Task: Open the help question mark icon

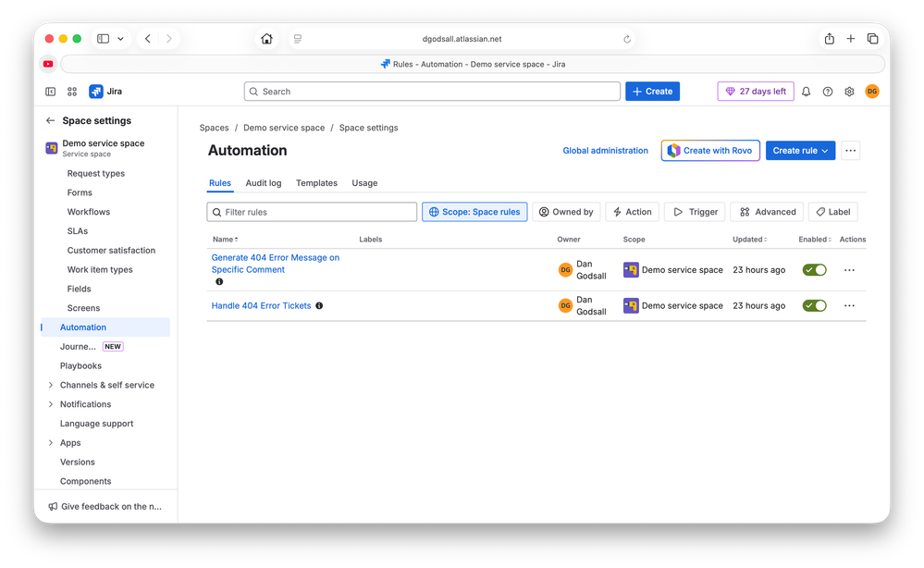Action: pos(828,92)
